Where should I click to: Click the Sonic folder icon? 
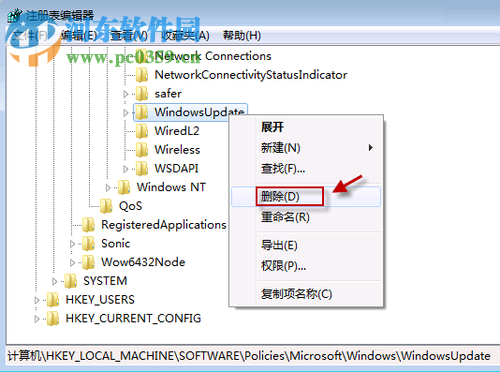[x=89, y=243]
